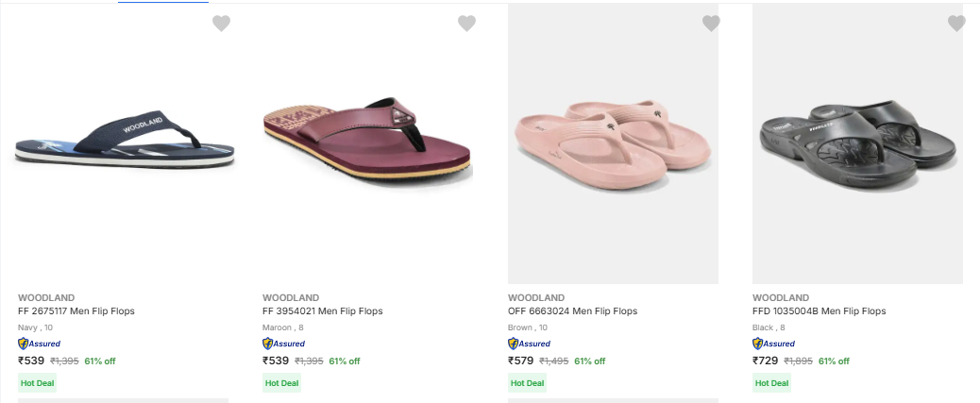Image resolution: width=980 pixels, height=403 pixels.
Task: Open the navy Woodland flip flop image
Action: coord(123,142)
